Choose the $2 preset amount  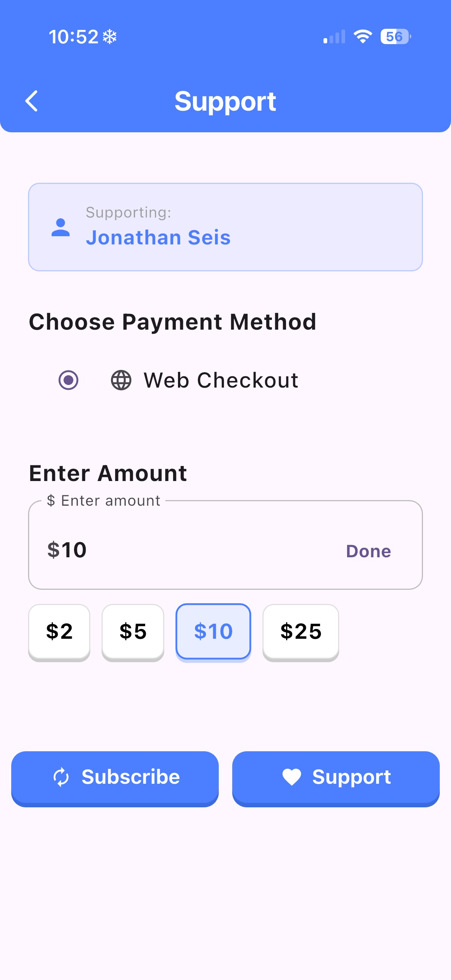pyautogui.click(x=59, y=632)
